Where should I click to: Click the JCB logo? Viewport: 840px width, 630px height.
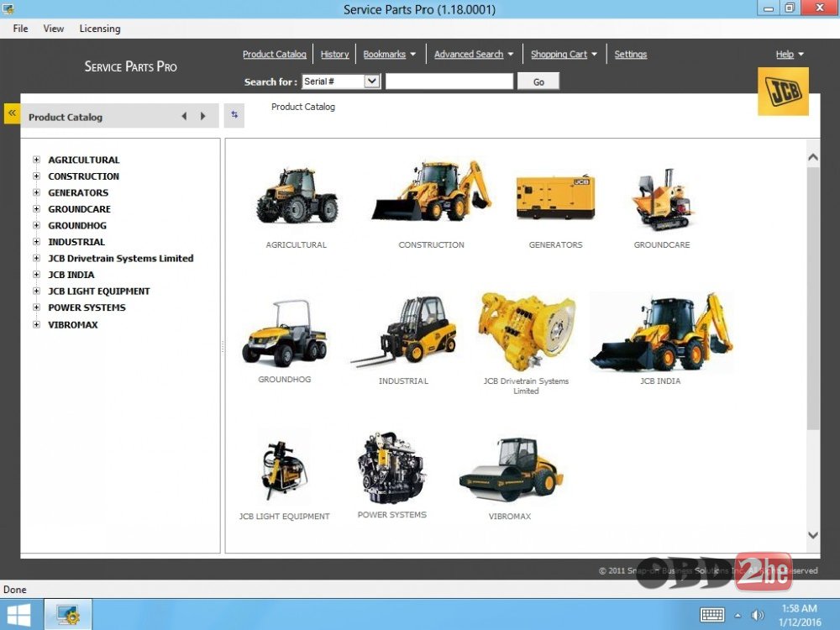pyautogui.click(x=783, y=91)
